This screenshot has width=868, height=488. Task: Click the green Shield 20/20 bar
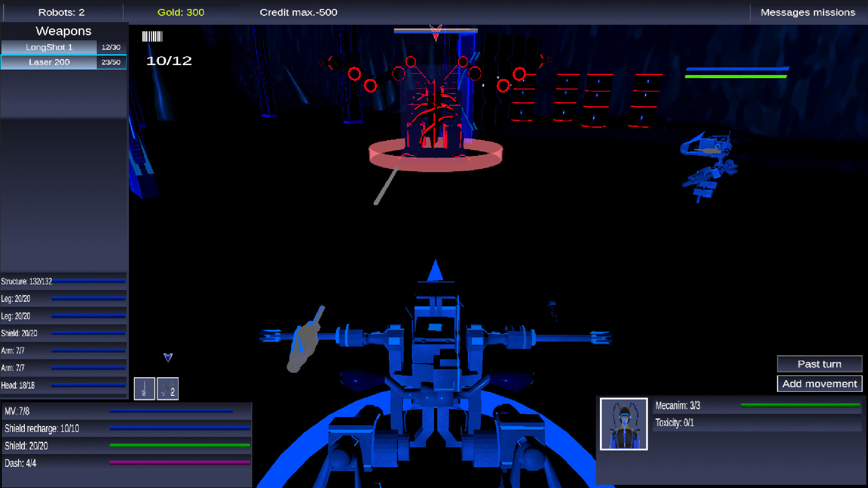(x=179, y=446)
